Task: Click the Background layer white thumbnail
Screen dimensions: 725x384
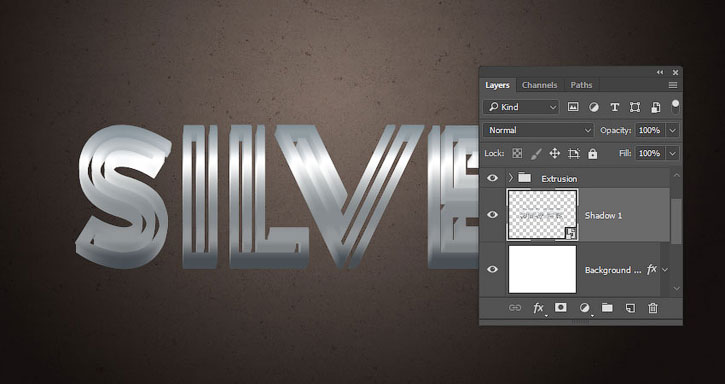Action: [x=542, y=269]
